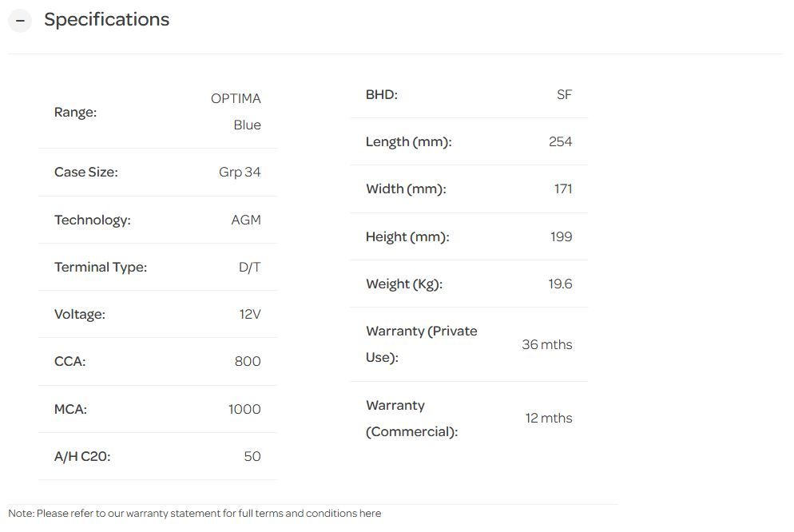This screenshot has height=532, width=794.
Task: Click the Length (mm) value 254
Action: click(561, 141)
